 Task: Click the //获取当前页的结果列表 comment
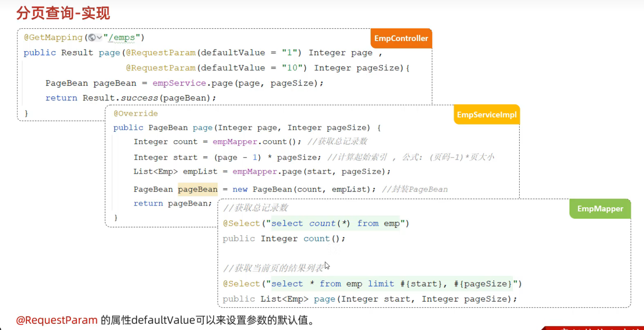tap(273, 268)
